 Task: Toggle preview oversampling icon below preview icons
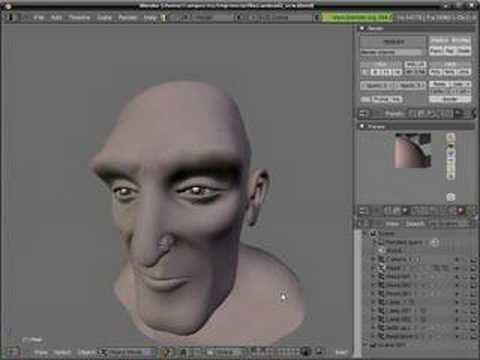[x=451, y=197]
